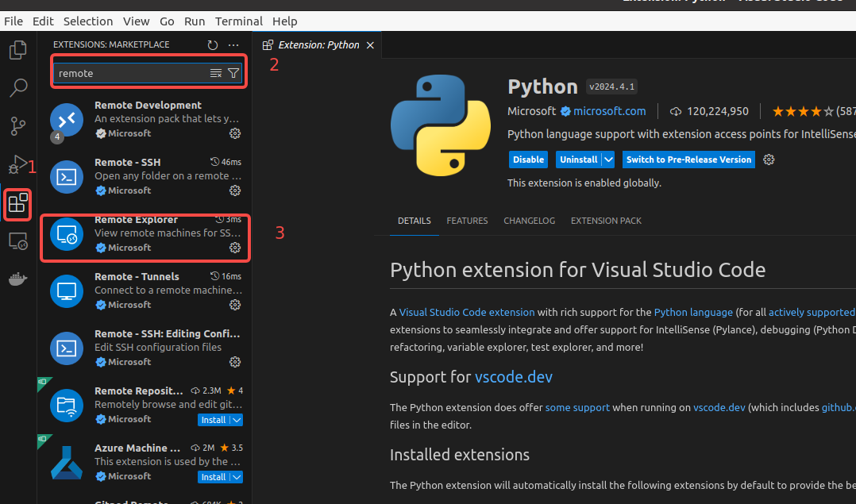This screenshot has height=504, width=856.
Task: Refresh the extensions marketplace list
Action: pyautogui.click(x=212, y=45)
